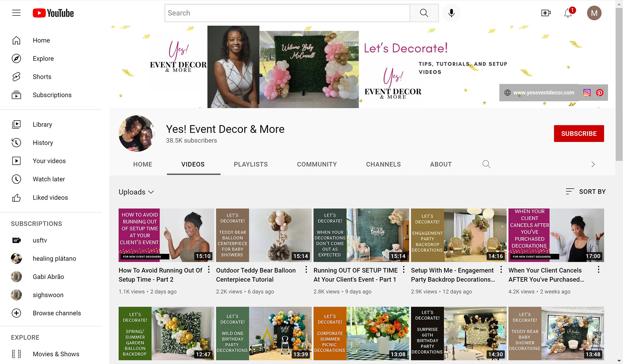Open Watch later in the sidebar
Image resolution: width=623 pixels, height=364 pixels.
point(51,179)
